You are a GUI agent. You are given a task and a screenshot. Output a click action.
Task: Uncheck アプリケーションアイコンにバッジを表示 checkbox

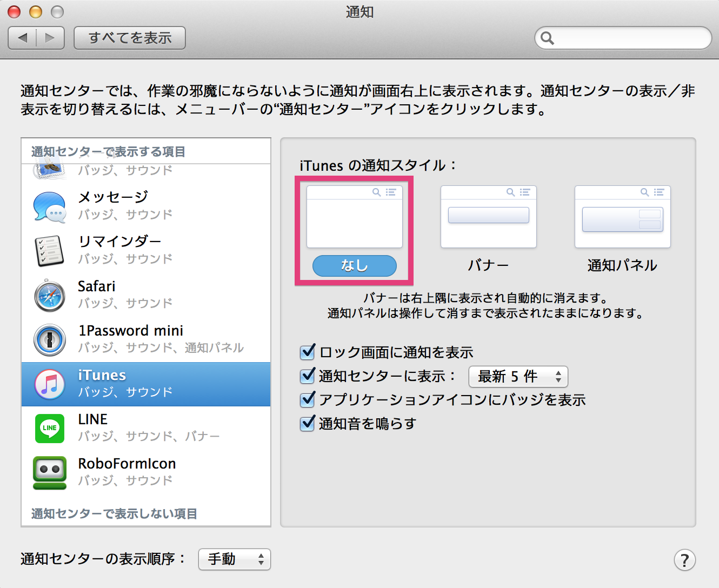click(307, 399)
